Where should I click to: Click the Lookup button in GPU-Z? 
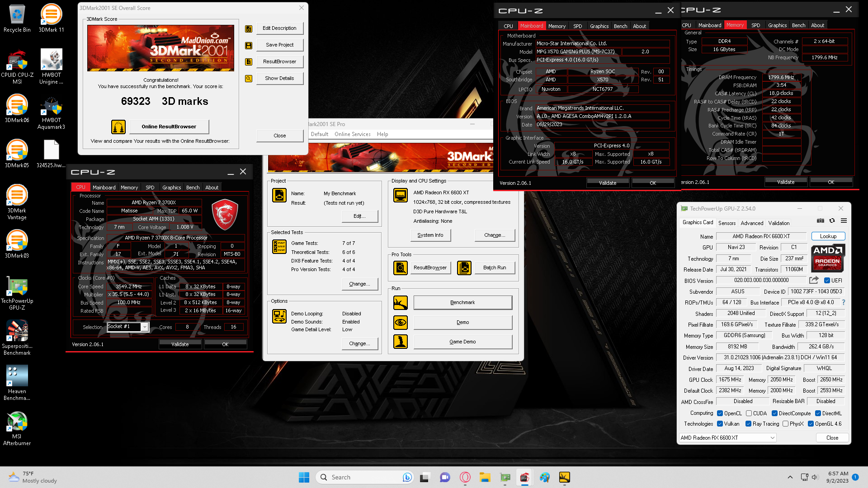coord(828,236)
